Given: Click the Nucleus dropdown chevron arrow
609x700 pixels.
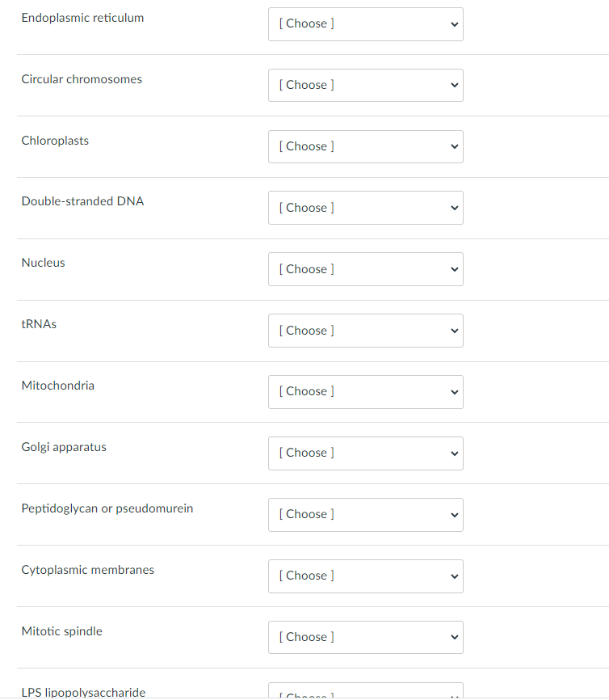Looking at the screenshot, I should pyautogui.click(x=454, y=269).
